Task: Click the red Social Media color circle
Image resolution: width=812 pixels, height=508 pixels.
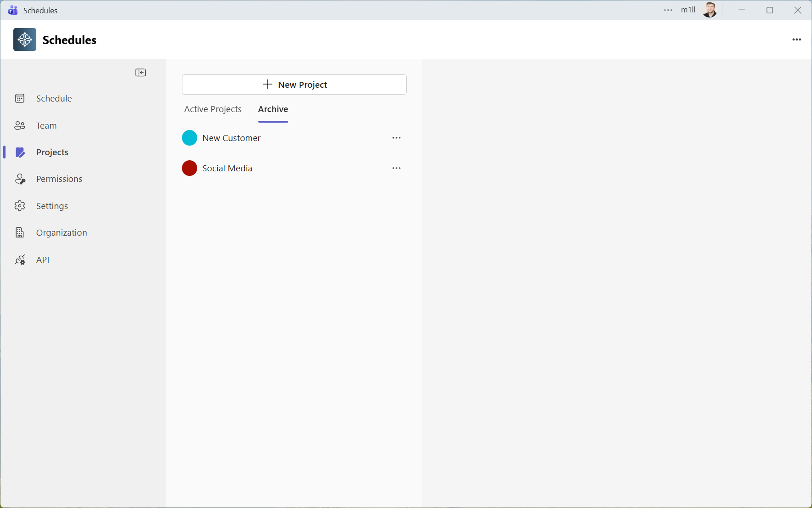Action: pyautogui.click(x=189, y=168)
